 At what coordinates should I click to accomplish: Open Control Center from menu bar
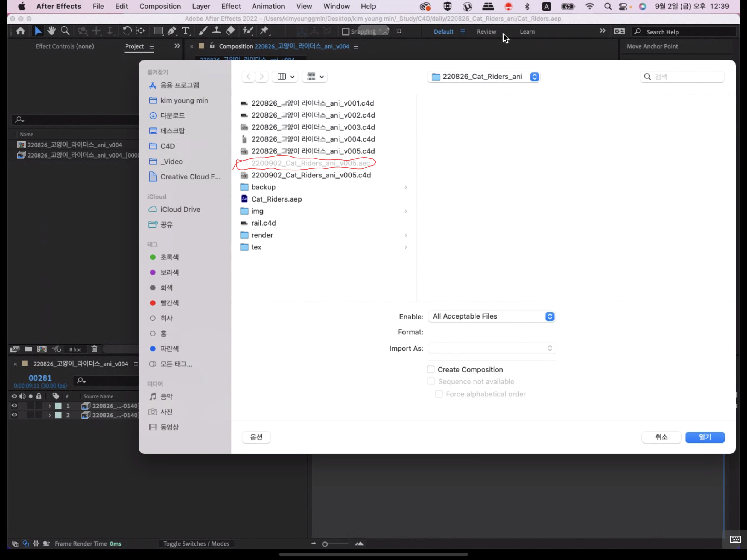point(623,6)
